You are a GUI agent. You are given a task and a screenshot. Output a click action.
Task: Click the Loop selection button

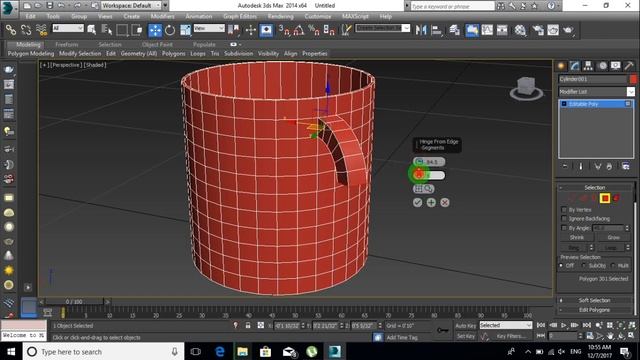tap(611, 247)
